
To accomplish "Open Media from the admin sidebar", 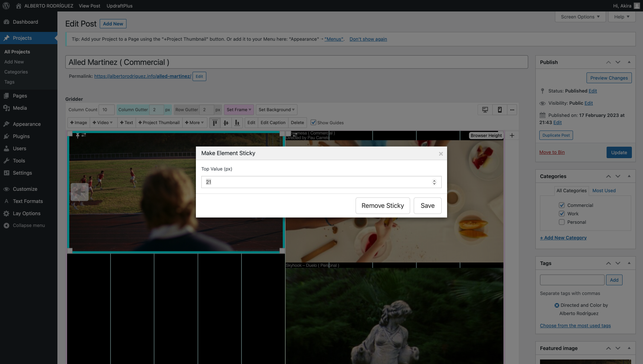I will (19, 108).
